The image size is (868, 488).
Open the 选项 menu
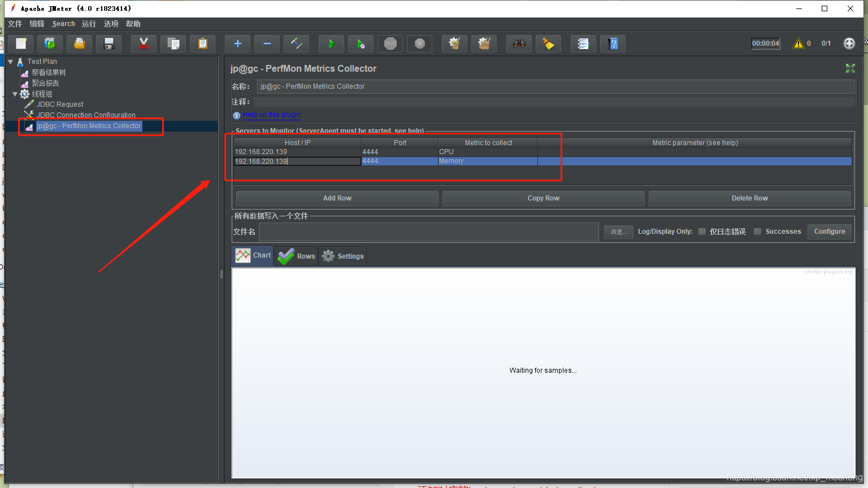111,24
